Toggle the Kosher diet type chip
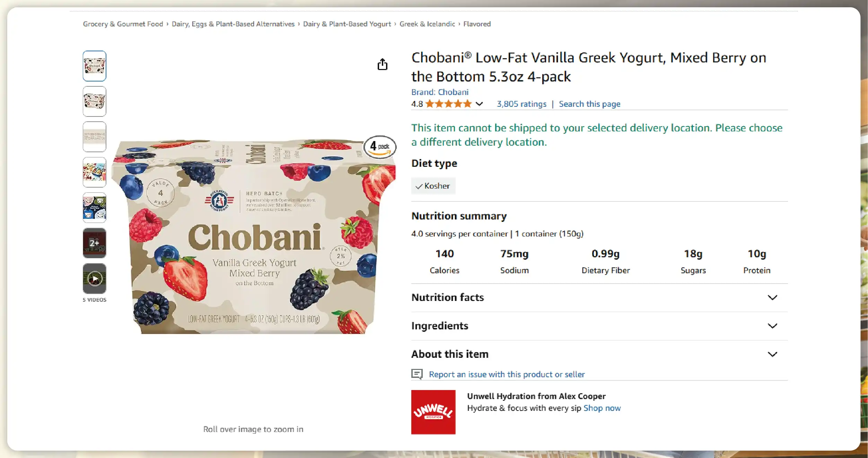 point(433,186)
